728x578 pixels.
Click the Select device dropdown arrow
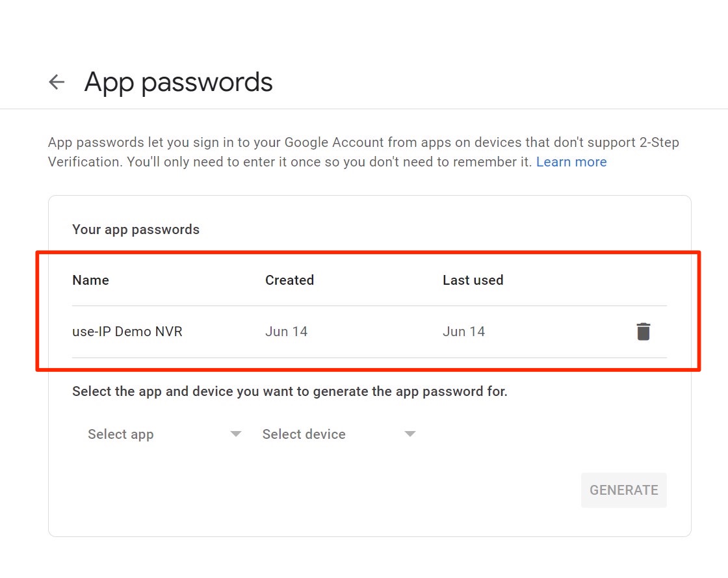[x=409, y=434]
